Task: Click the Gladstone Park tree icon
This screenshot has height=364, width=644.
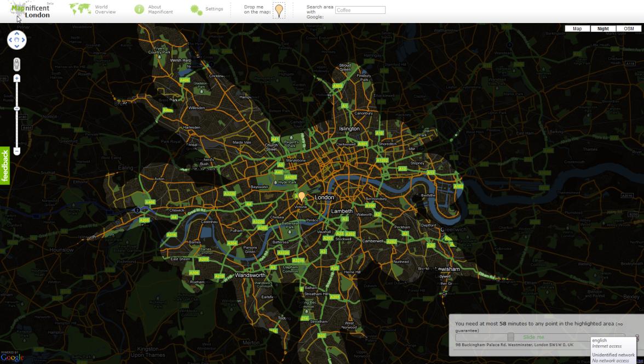Action: (202, 92)
